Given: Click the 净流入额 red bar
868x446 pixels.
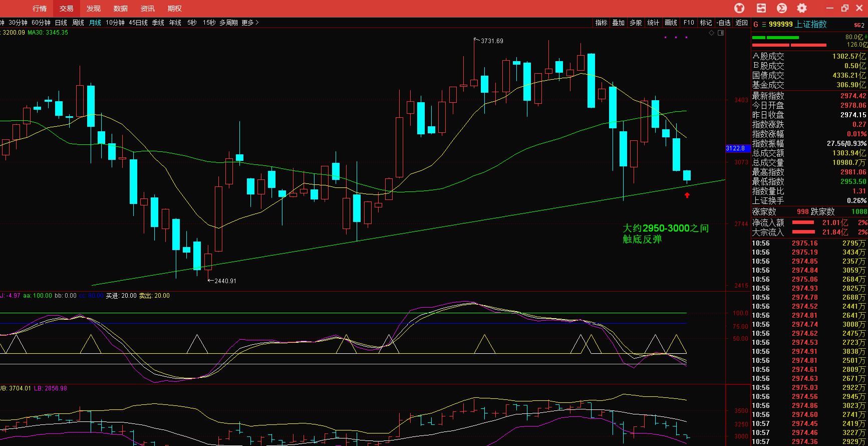Looking at the screenshot, I should 803,222.
